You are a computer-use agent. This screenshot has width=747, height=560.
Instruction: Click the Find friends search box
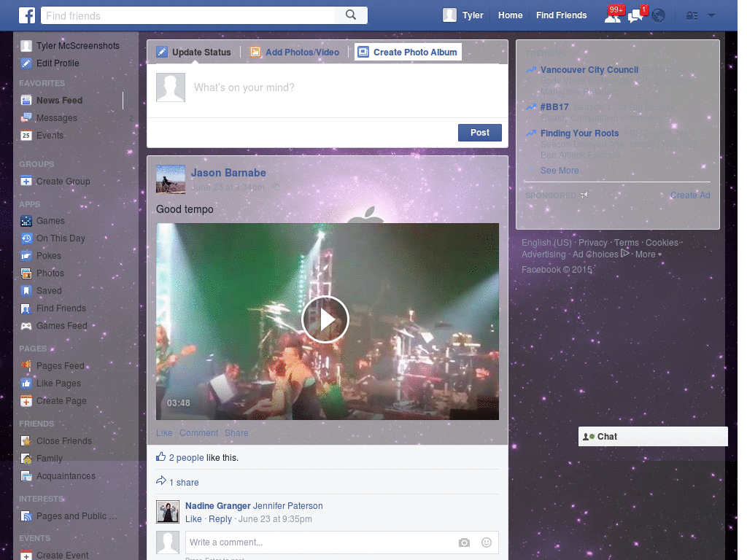(x=187, y=15)
